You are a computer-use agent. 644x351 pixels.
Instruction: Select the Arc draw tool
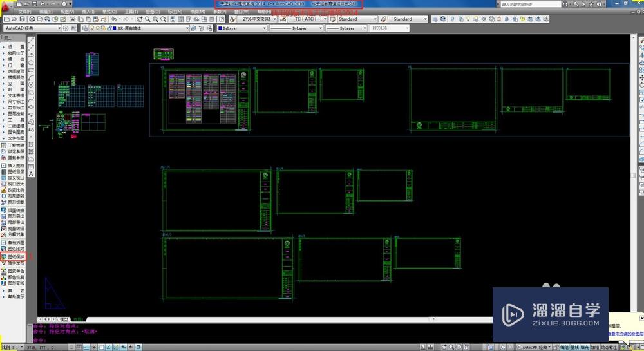pos(31,77)
